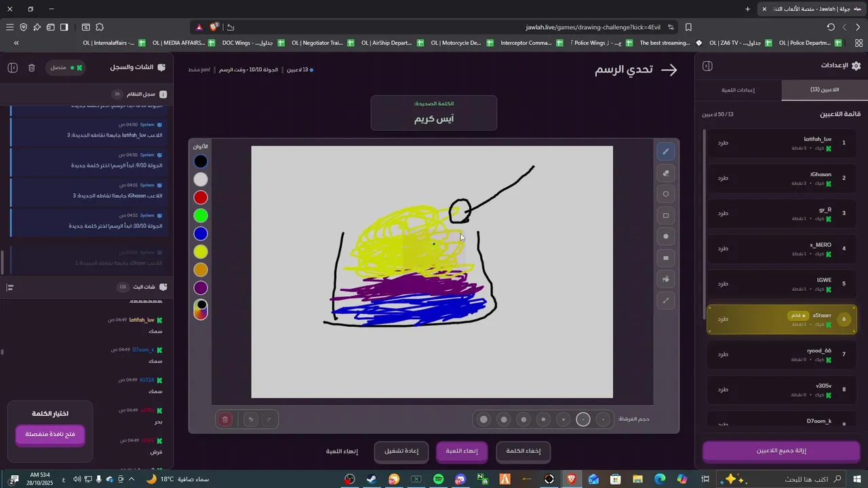Open Steam from the taskbar
Screen dimensions: 868x488
coord(372,479)
